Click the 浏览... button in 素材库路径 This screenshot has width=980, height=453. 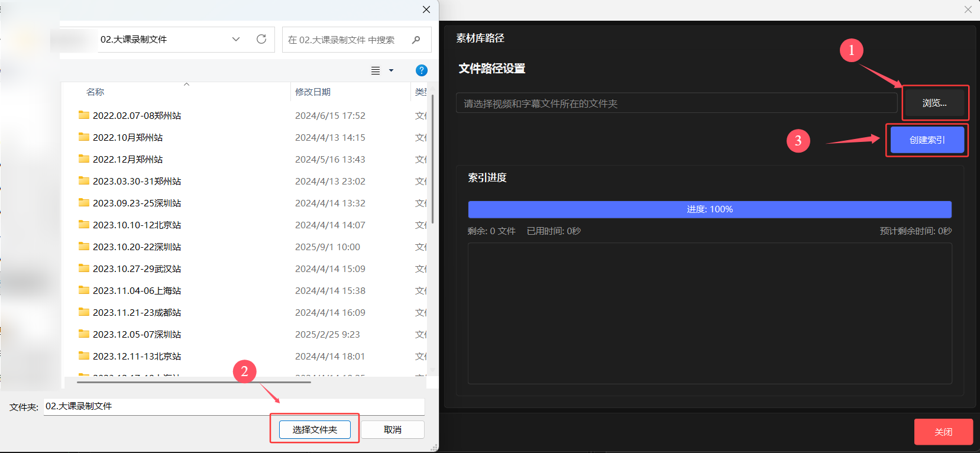pyautogui.click(x=934, y=103)
